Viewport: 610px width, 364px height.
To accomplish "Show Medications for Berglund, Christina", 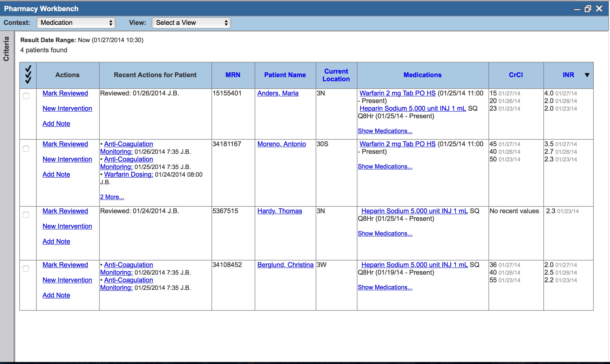I will 385,287.
